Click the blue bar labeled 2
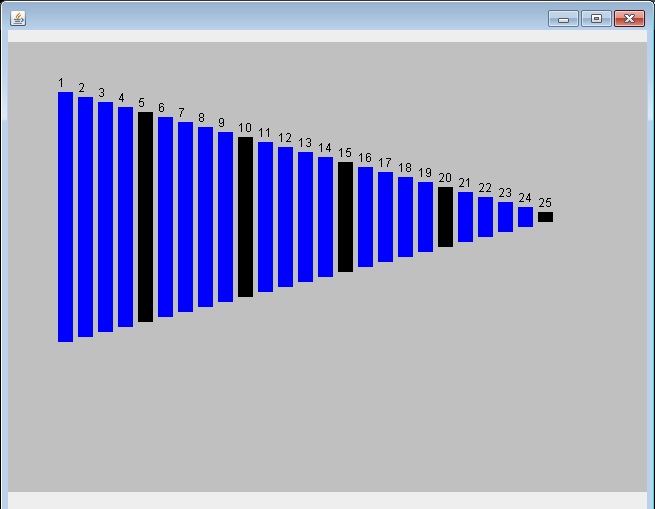This screenshot has width=655, height=509. coord(85,217)
